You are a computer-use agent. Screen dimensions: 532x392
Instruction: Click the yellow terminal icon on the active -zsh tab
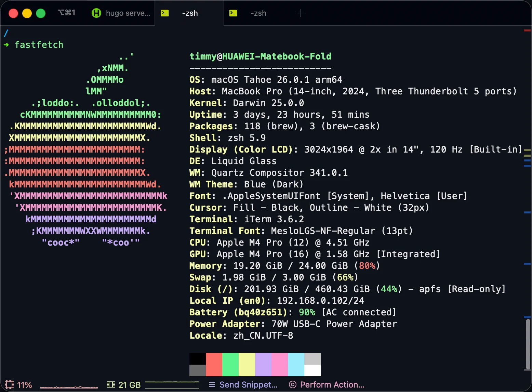pos(165,13)
